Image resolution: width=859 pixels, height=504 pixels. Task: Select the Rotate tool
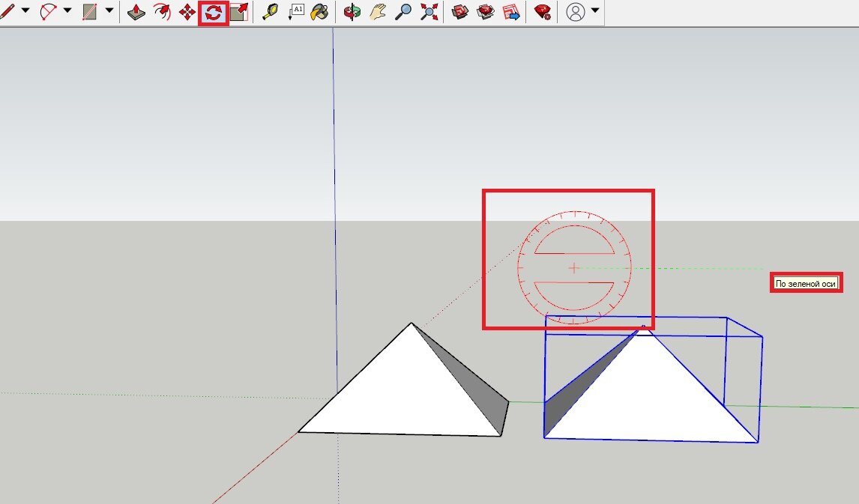point(213,13)
